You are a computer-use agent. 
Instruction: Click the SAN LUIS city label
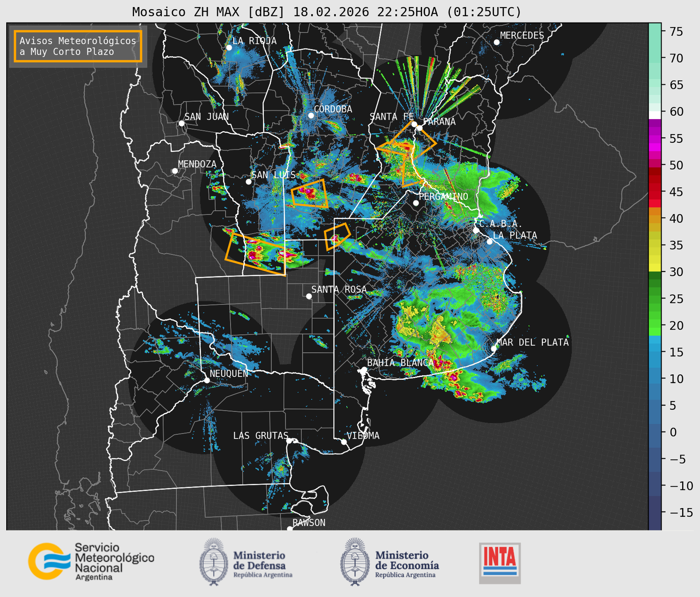pos(273,175)
